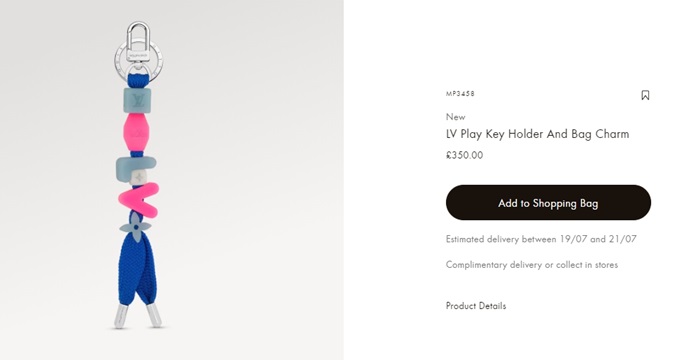The width and height of the screenshot is (700, 360).
Task: Select the product title LV Play Key Holder
Action: coord(538,134)
